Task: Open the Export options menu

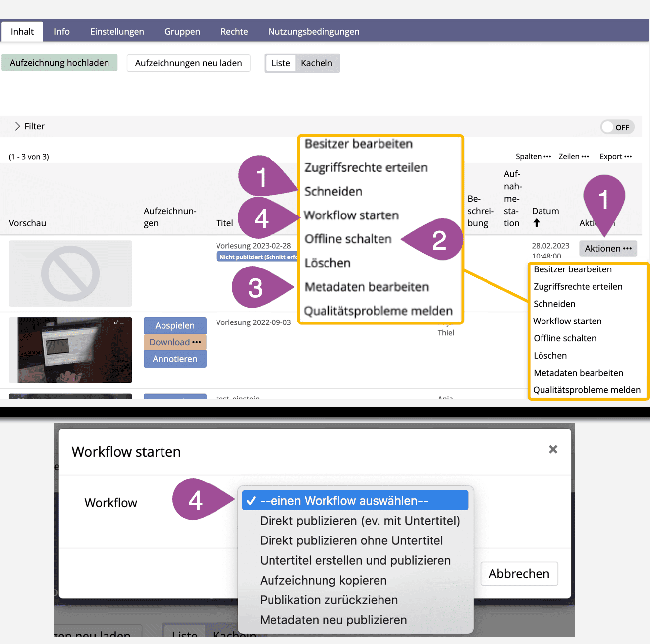Action: pos(615,156)
